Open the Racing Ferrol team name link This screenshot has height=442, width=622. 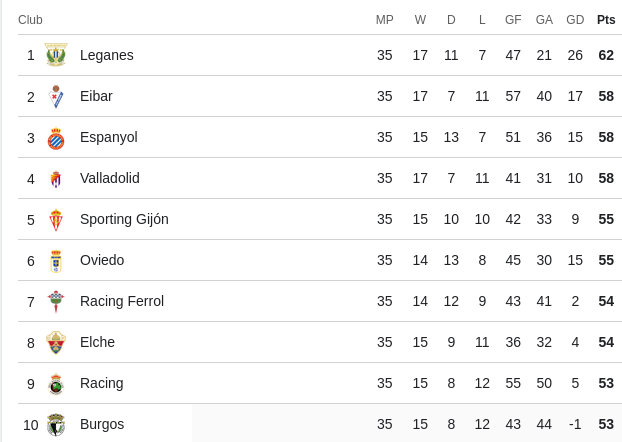coord(121,301)
